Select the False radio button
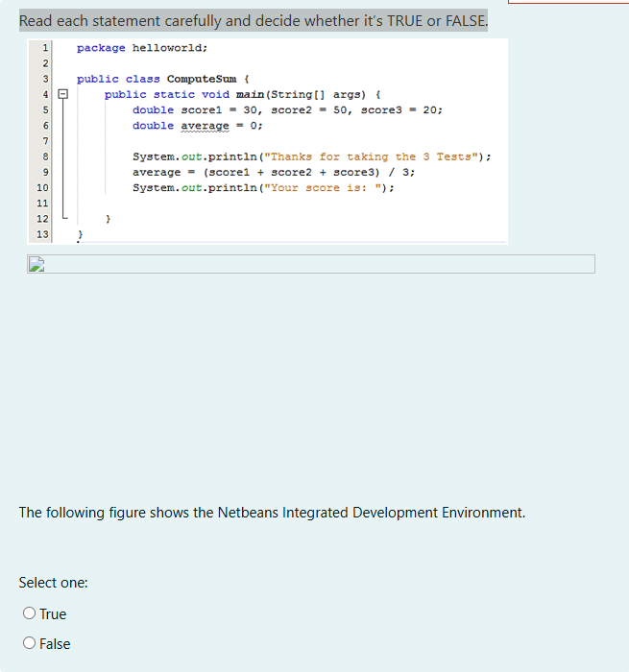 [x=29, y=643]
